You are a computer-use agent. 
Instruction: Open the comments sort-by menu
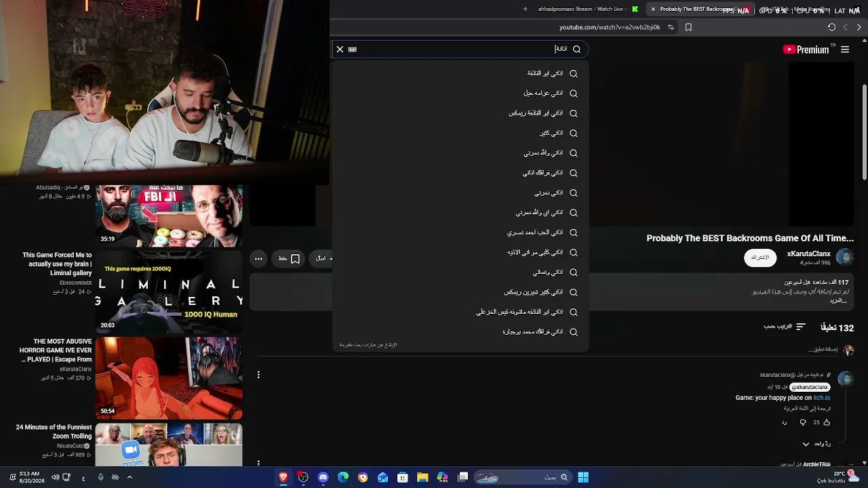[785, 327]
